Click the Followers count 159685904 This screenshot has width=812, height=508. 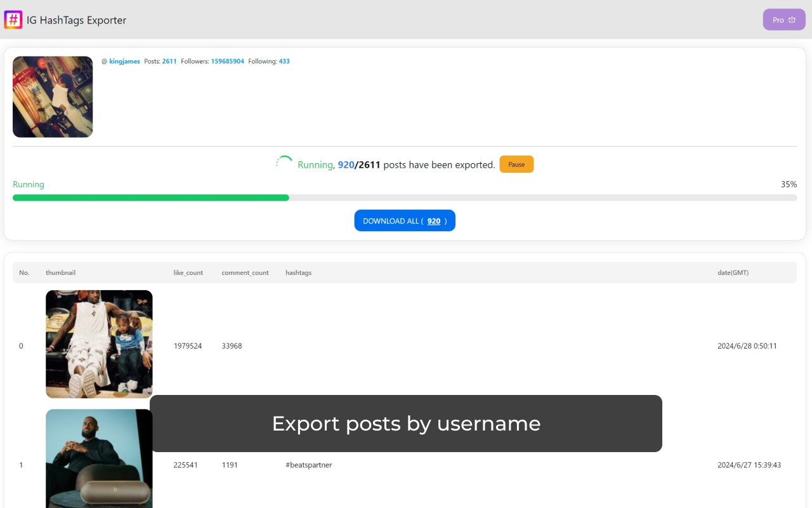coord(228,62)
